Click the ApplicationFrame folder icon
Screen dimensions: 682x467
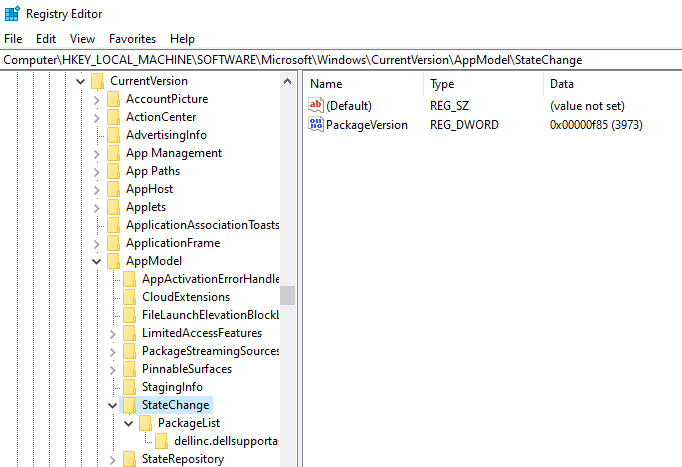coord(114,243)
